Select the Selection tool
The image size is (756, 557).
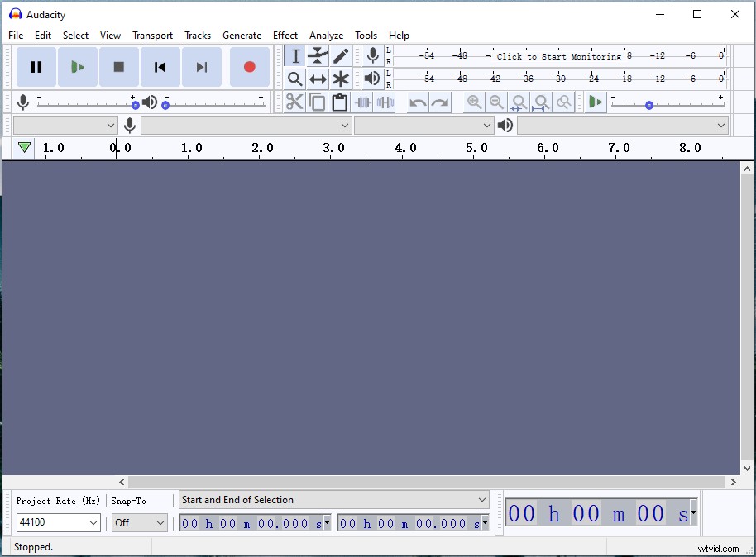[x=294, y=55]
